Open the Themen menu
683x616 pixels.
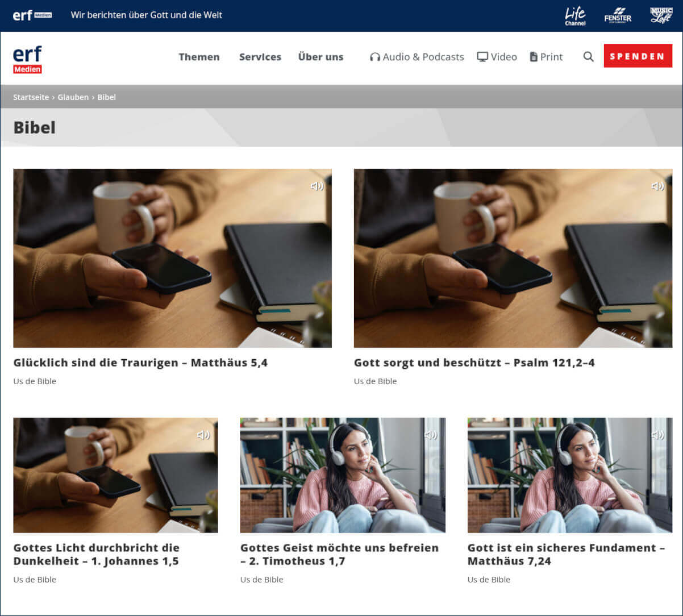(x=199, y=57)
